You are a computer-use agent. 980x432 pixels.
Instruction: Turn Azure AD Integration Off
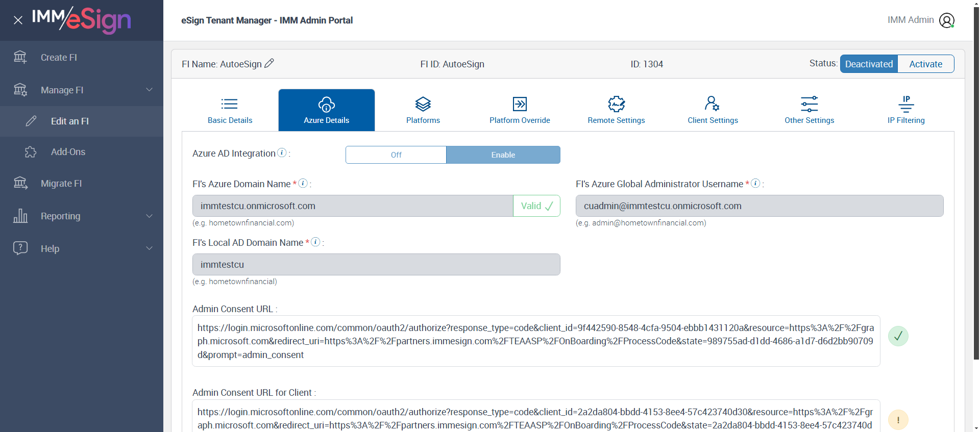[x=396, y=155]
